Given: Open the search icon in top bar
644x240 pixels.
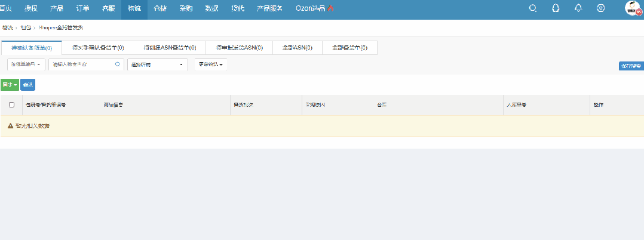Looking at the screenshot, I should click(533, 8).
